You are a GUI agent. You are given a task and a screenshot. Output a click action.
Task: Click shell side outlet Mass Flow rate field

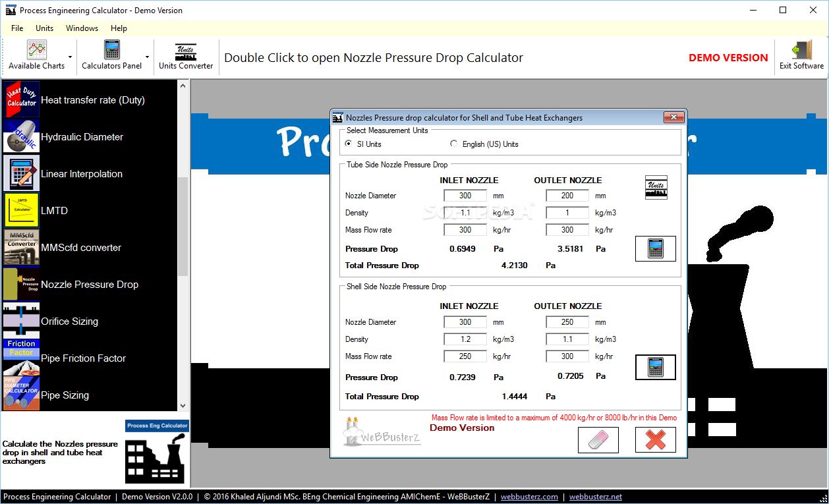[567, 356]
